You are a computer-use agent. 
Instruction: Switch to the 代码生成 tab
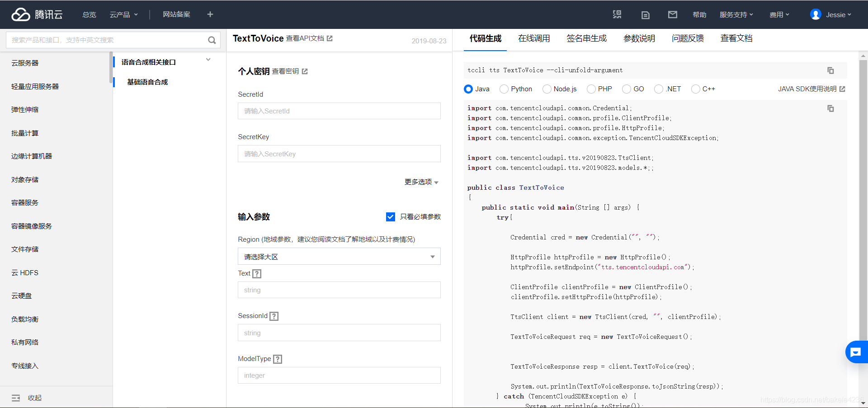[x=485, y=38]
